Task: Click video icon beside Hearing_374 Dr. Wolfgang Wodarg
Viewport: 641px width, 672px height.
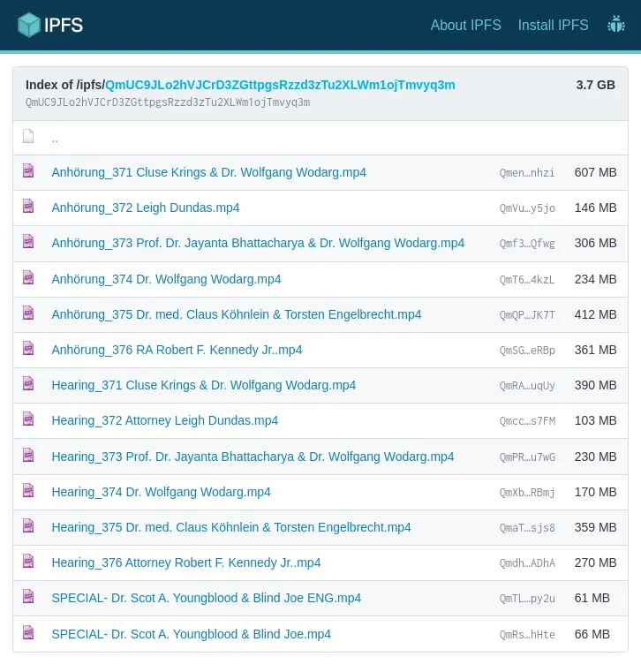Action: point(28,490)
